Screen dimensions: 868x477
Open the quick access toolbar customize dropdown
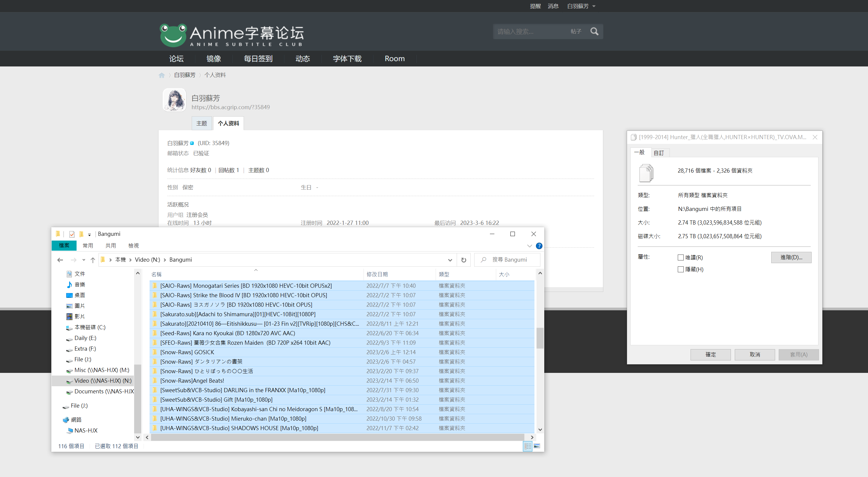point(89,234)
